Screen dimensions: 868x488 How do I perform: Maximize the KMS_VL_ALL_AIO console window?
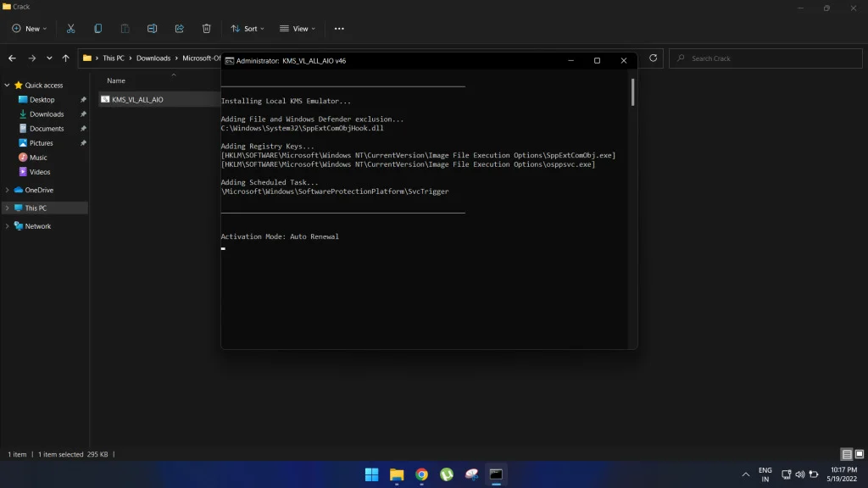tap(597, 61)
